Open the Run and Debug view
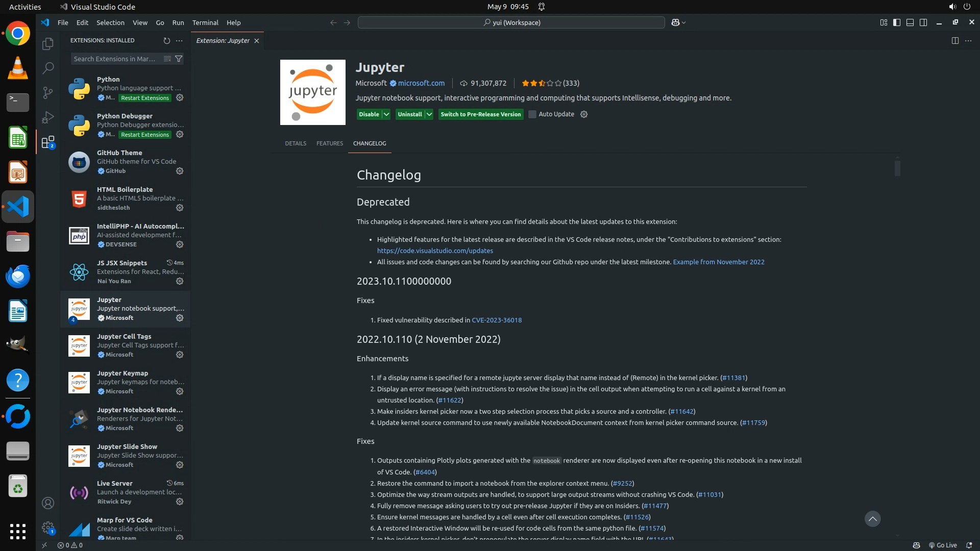The height and width of the screenshot is (551, 980). coord(48,117)
